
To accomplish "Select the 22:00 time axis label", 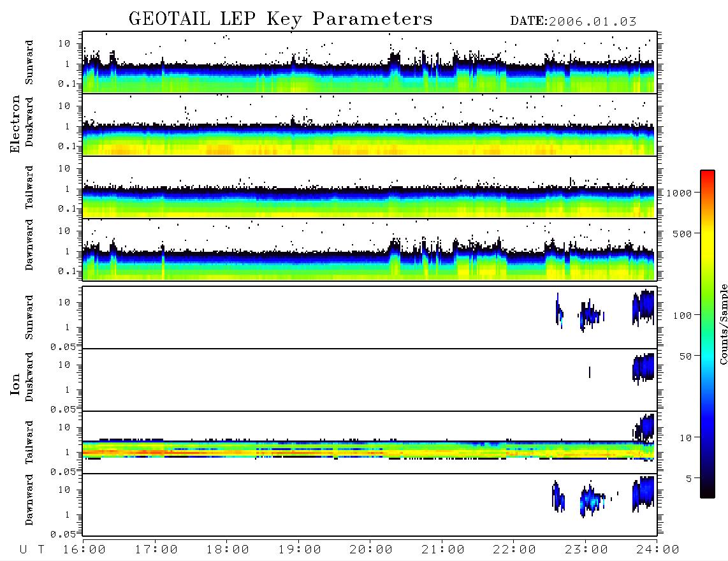I will [x=515, y=550].
